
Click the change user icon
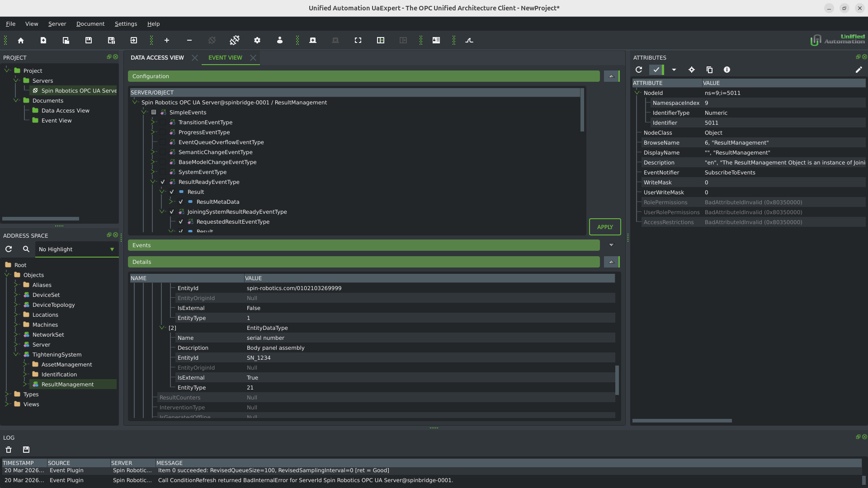pyautogui.click(x=280, y=41)
